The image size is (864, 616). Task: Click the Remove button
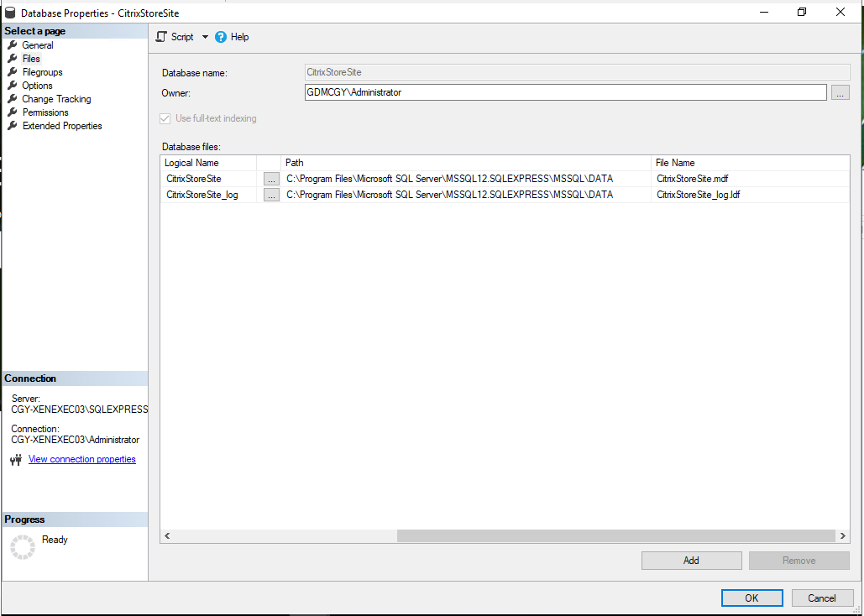[799, 561]
